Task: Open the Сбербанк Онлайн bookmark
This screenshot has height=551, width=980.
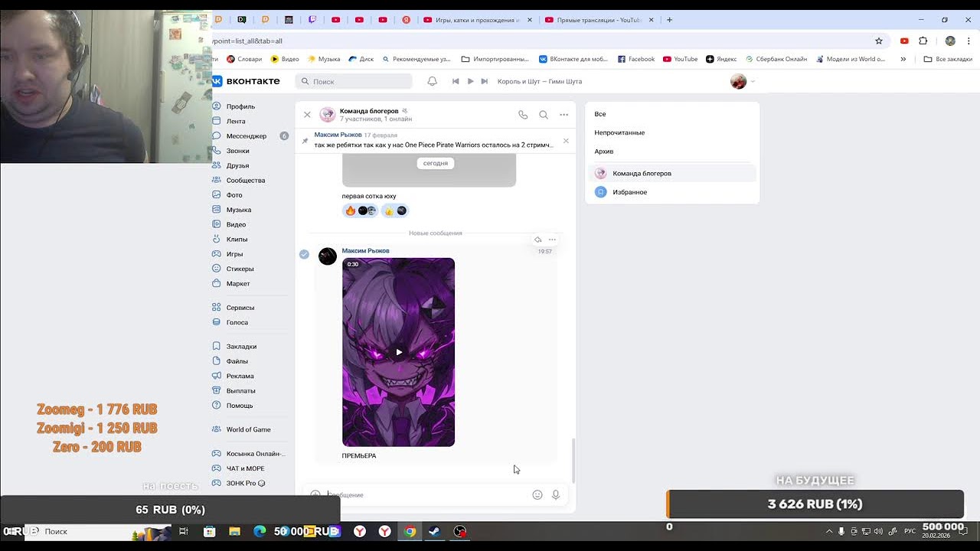Action: tap(776, 59)
